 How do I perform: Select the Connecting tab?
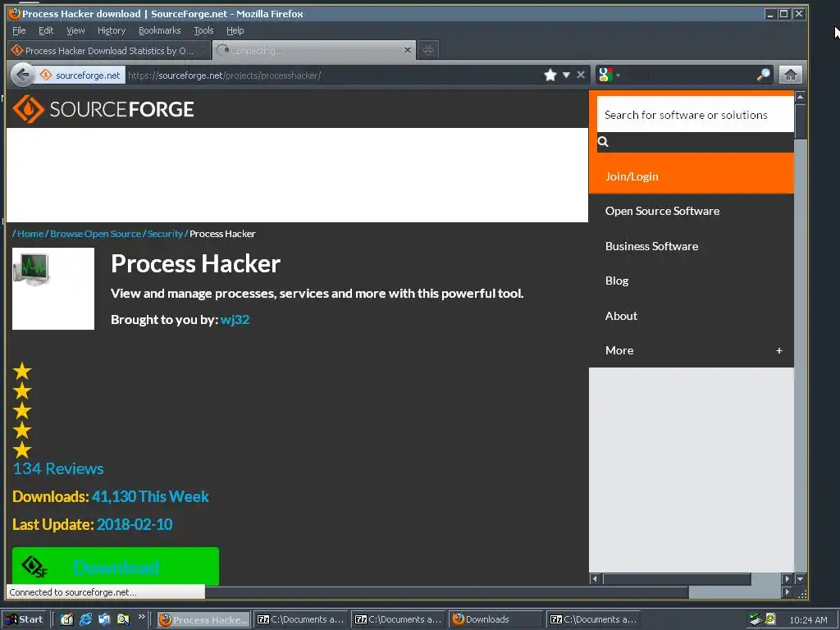[x=314, y=50]
